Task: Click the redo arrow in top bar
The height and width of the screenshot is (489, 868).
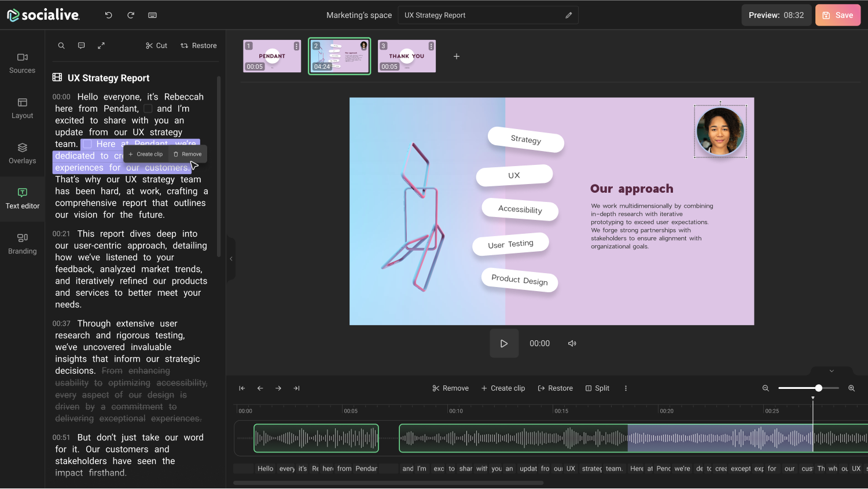Action: click(131, 15)
